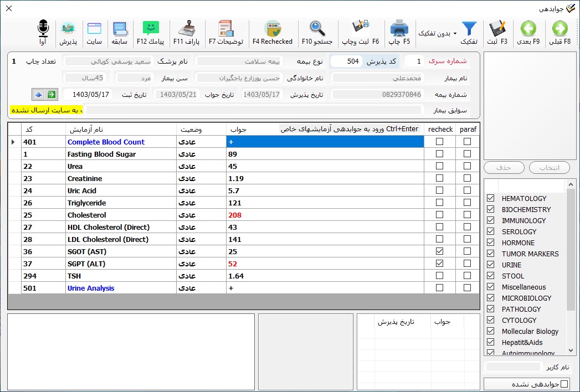
Task: Click the row indicator arrow for Complete Blood Count
Action: coord(13,142)
